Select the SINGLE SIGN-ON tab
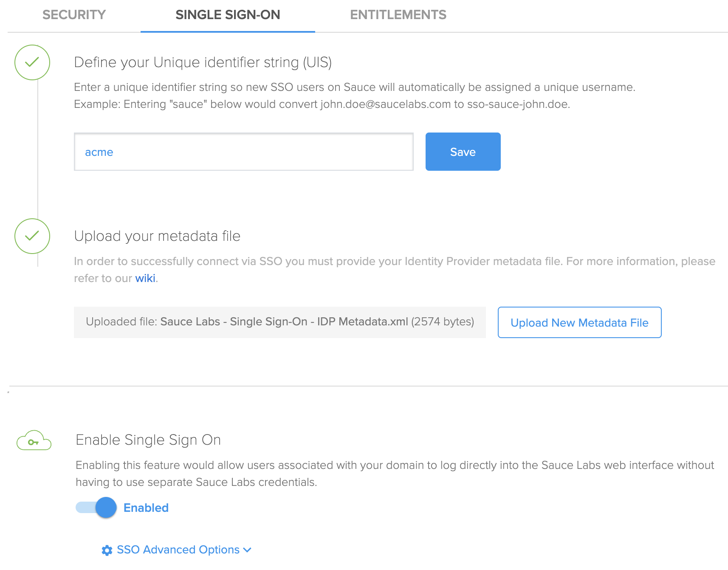This screenshot has height=570, width=728. point(228,14)
